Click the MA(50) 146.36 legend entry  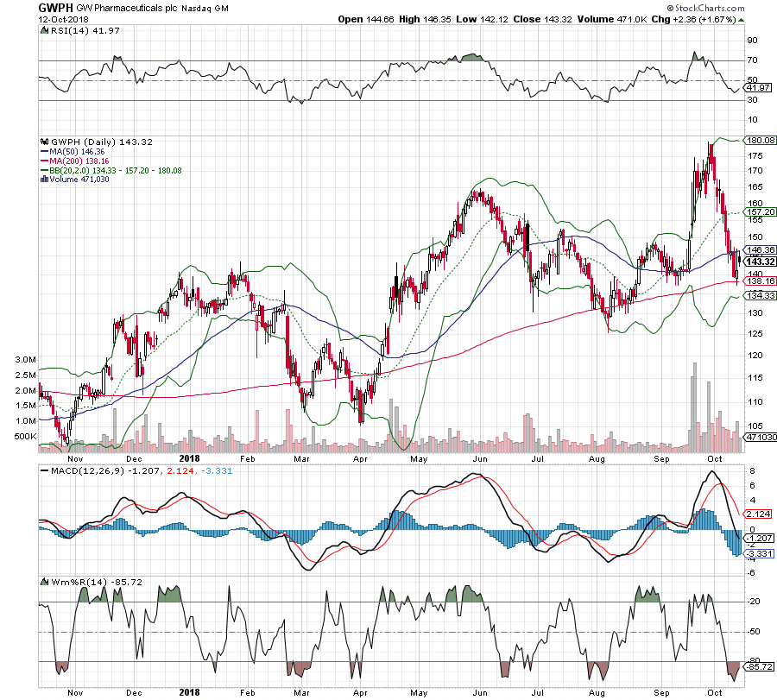[77, 152]
